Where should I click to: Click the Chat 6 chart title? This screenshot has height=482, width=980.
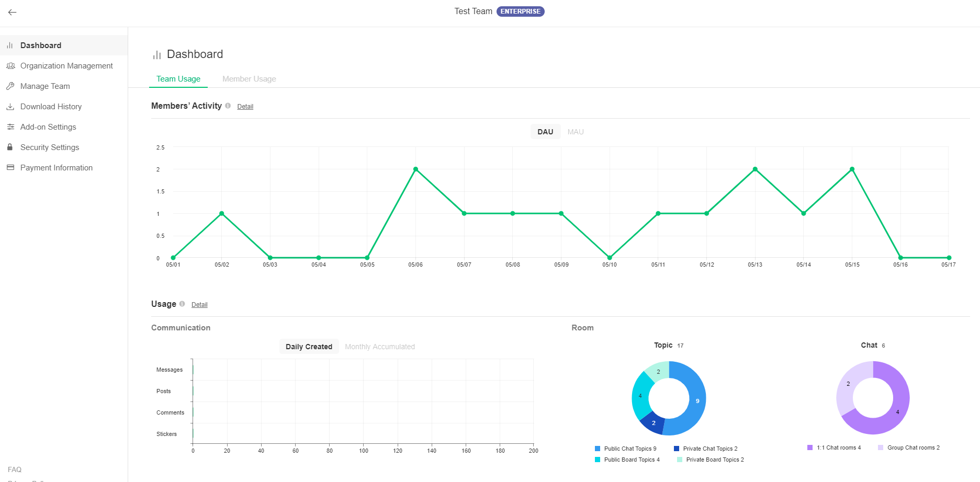coord(873,346)
